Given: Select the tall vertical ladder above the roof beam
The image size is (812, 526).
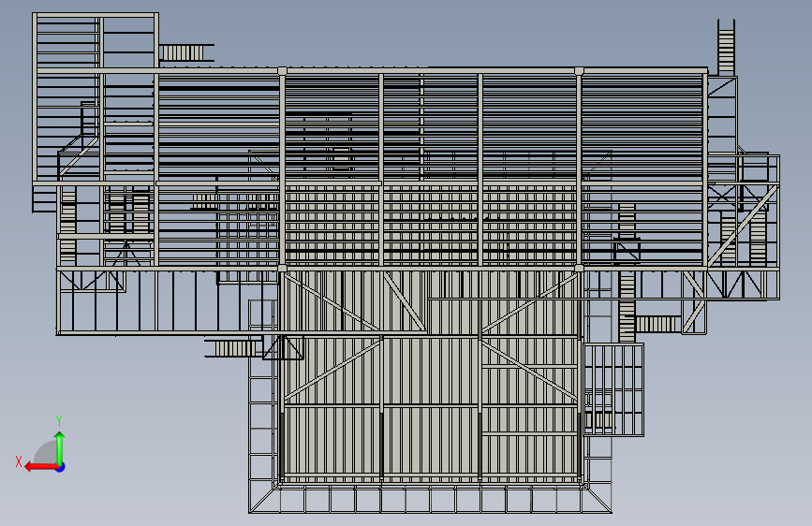Looking at the screenshot, I should tap(726, 47).
